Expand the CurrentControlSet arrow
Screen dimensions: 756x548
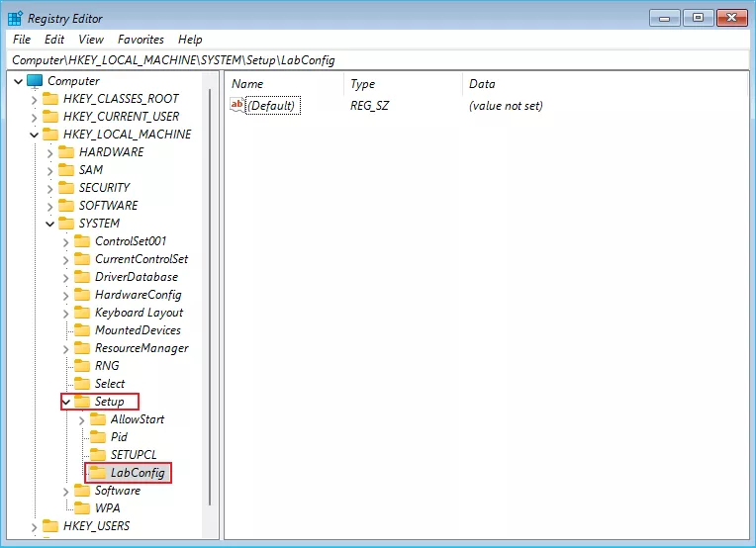(65, 260)
